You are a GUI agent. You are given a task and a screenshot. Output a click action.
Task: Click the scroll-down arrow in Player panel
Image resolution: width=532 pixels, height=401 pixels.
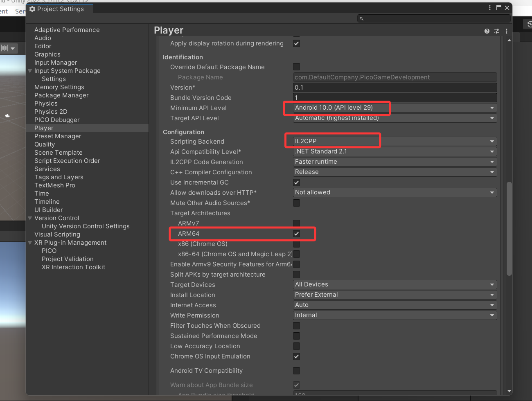[509, 391]
